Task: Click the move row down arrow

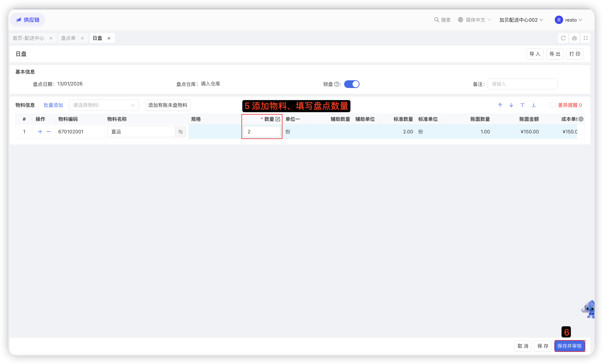Action: [x=511, y=105]
